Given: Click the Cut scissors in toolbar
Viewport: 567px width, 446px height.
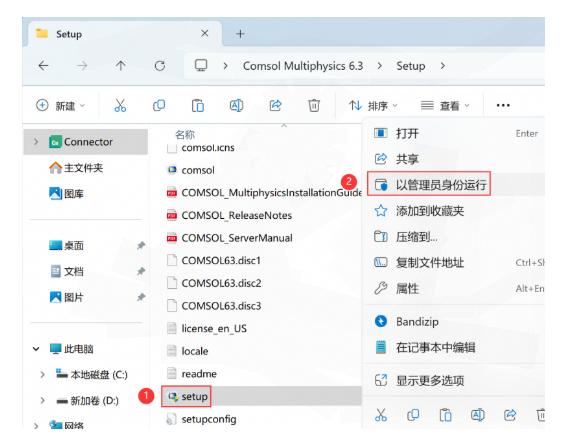Looking at the screenshot, I should coord(120,105).
